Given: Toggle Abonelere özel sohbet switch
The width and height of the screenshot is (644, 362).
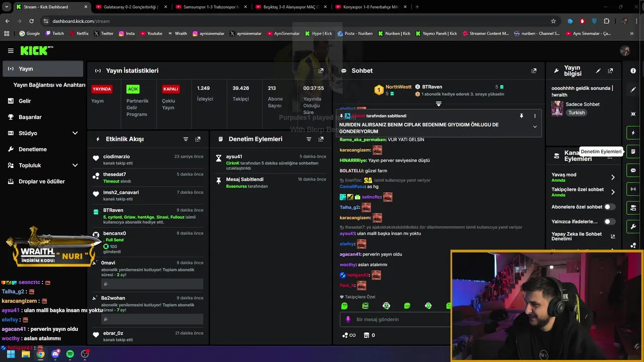Looking at the screenshot, I should coord(609,207).
